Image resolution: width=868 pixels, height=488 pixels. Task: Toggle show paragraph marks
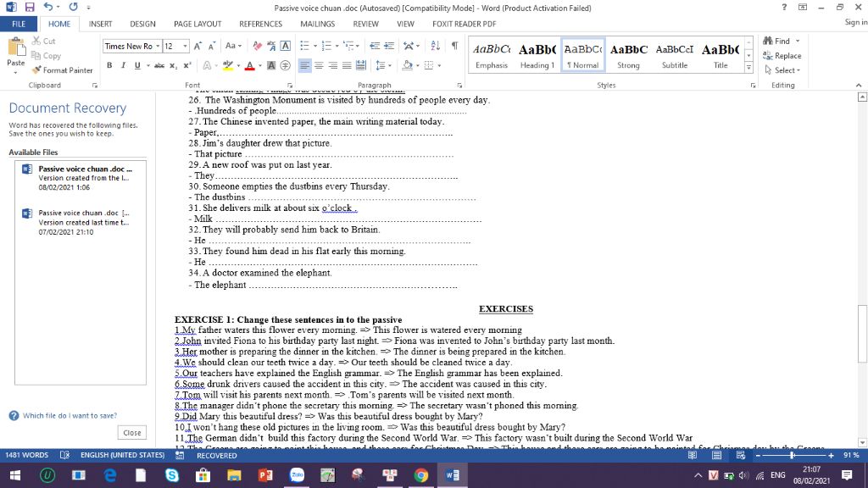[454, 46]
